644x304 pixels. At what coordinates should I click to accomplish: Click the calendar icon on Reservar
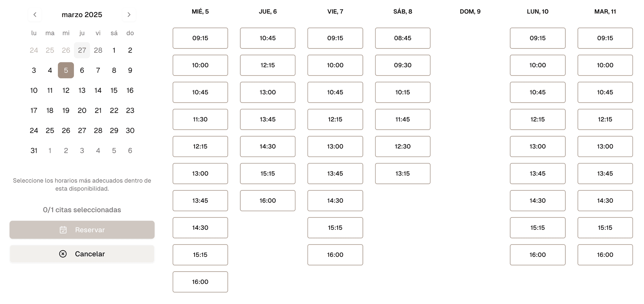63,230
